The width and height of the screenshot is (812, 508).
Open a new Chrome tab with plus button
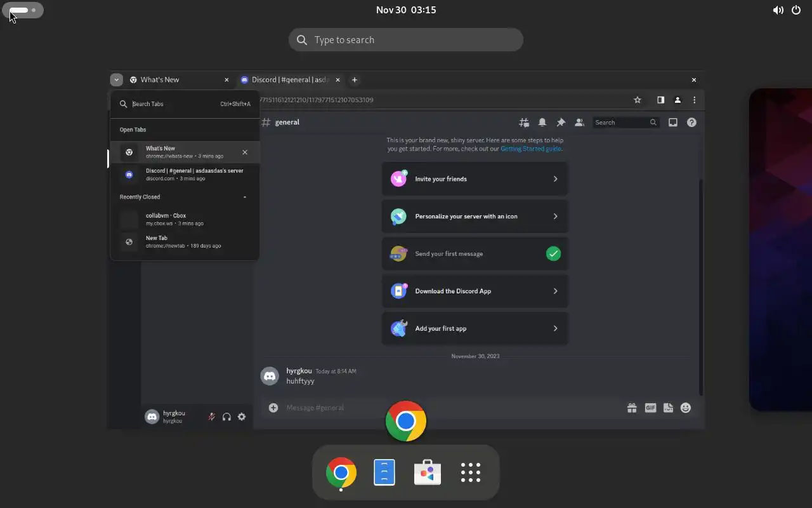point(355,79)
